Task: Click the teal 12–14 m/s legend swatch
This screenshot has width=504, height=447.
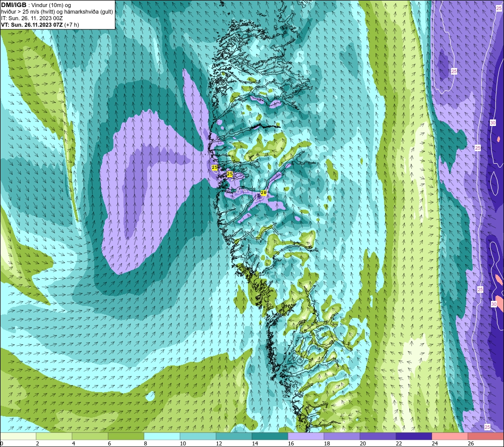Action: click(x=234, y=436)
